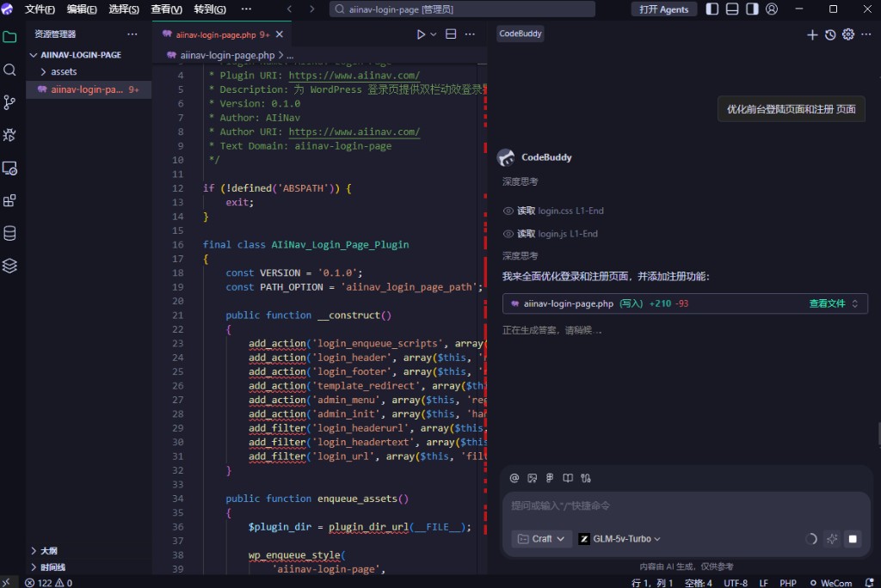Select the Source Control icon
The image size is (881, 588).
point(9,102)
